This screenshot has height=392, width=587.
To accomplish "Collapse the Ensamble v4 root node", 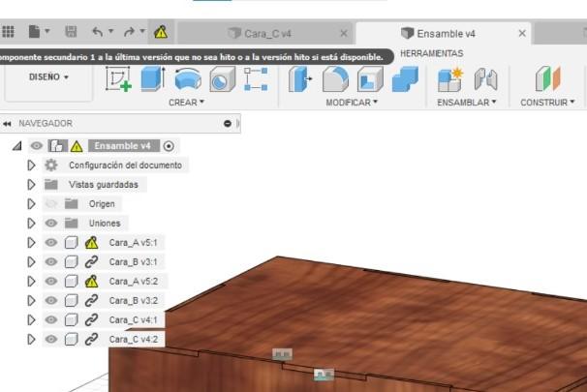I will (16, 146).
